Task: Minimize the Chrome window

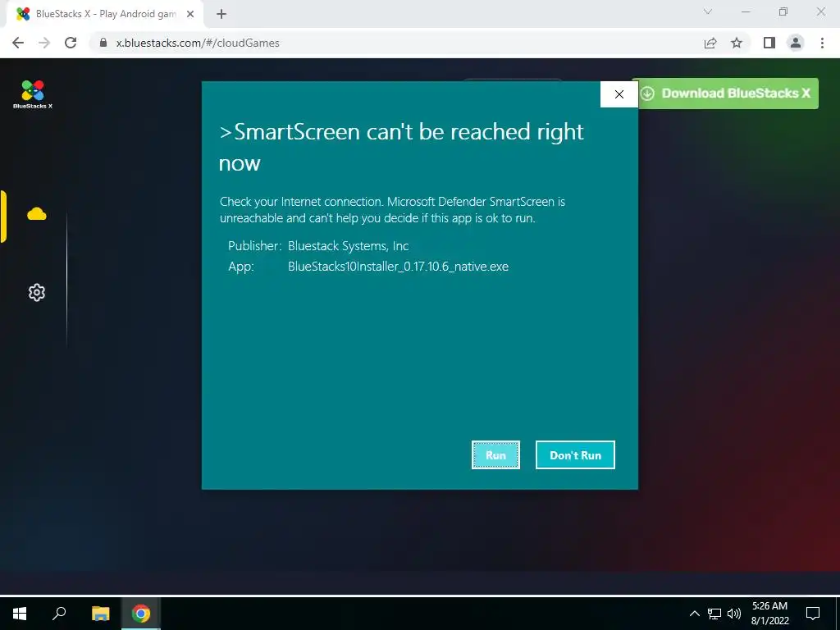Action: [x=746, y=11]
